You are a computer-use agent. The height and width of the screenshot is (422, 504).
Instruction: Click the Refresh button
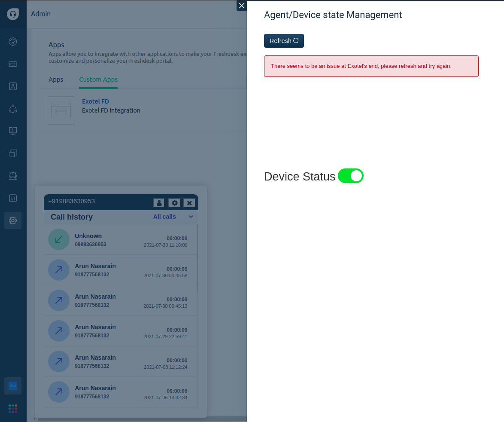[x=284, y=41]
